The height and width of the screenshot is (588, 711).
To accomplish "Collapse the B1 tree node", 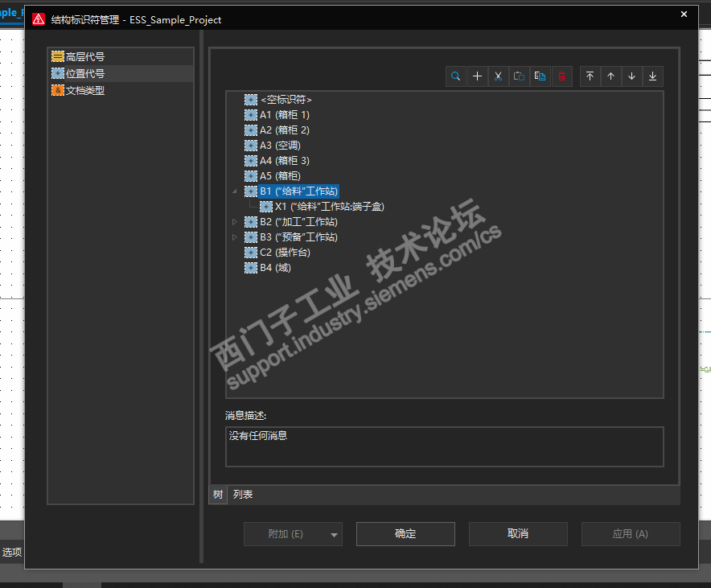I will 234,191.
